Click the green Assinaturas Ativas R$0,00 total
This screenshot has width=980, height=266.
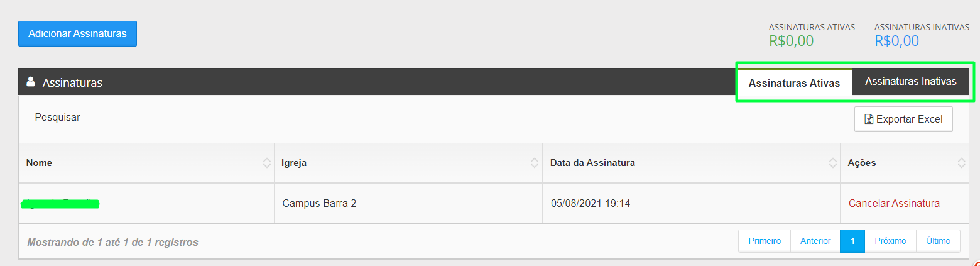pyautogui.click(x=791, y=41)
